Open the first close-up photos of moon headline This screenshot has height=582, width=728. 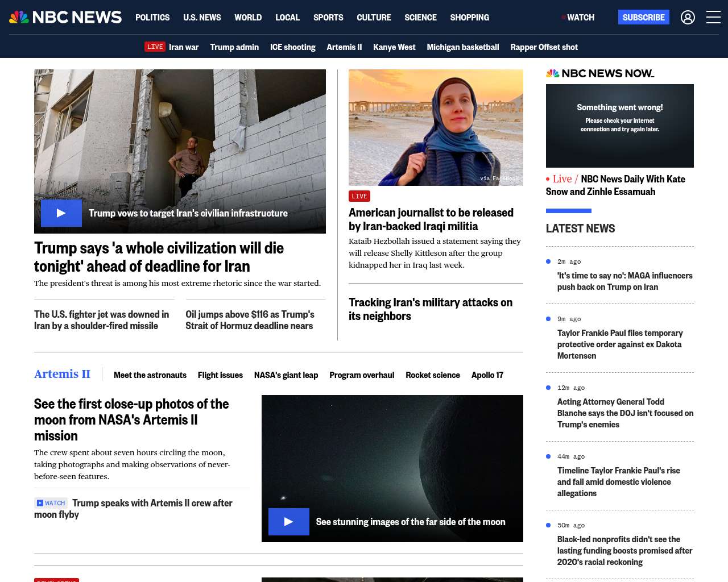tap(131, 420)
